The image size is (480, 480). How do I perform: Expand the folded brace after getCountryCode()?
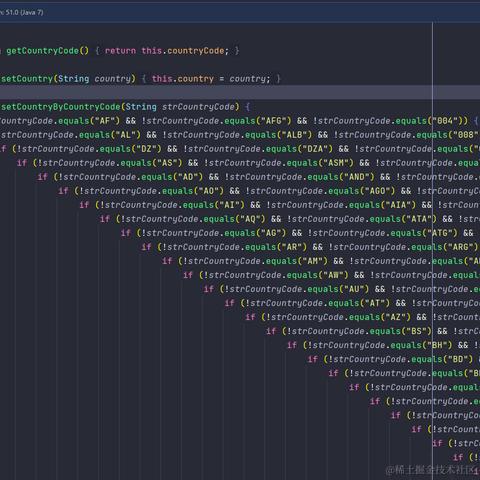(97, 51)
